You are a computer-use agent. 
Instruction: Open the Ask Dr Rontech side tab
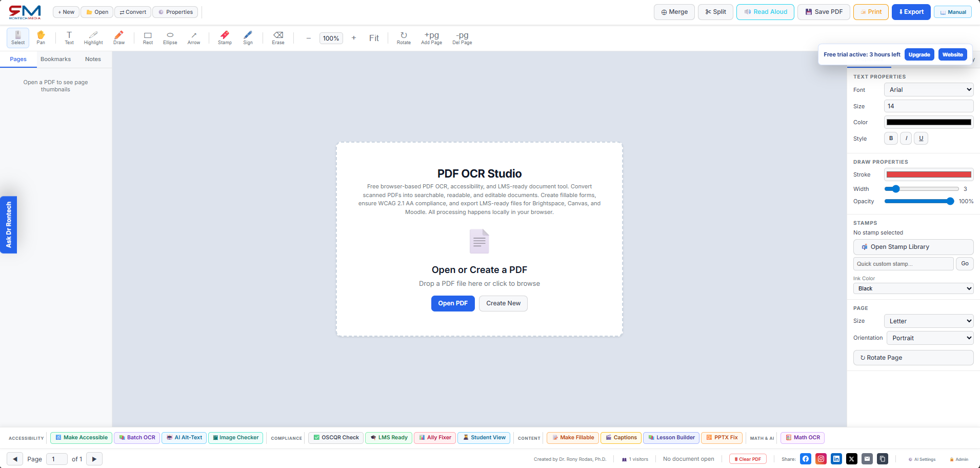point(8,225)
